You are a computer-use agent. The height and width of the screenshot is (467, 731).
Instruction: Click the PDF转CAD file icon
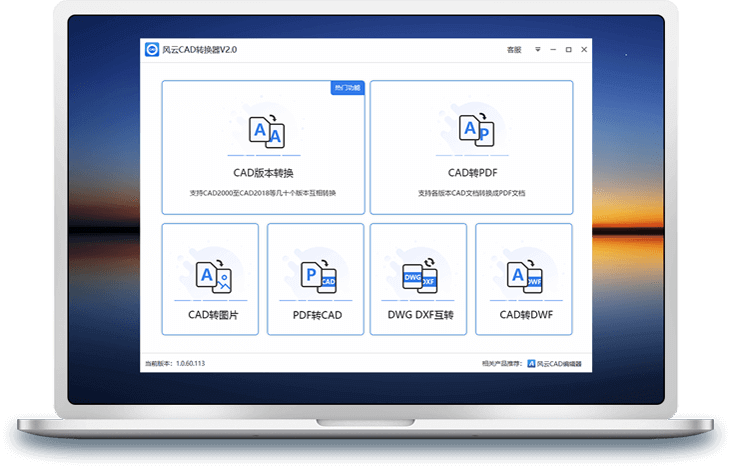coord(318,277)
